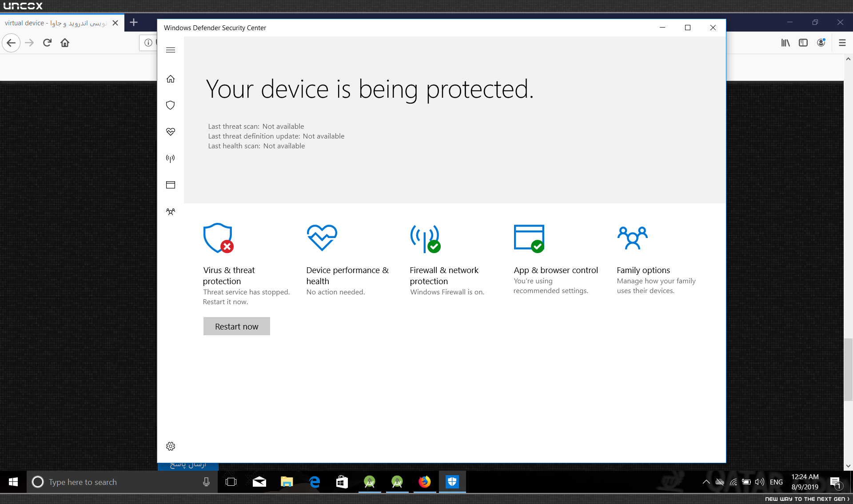Go to Home in Defender sidebar

pyautogui.click(x=171, y=79)
